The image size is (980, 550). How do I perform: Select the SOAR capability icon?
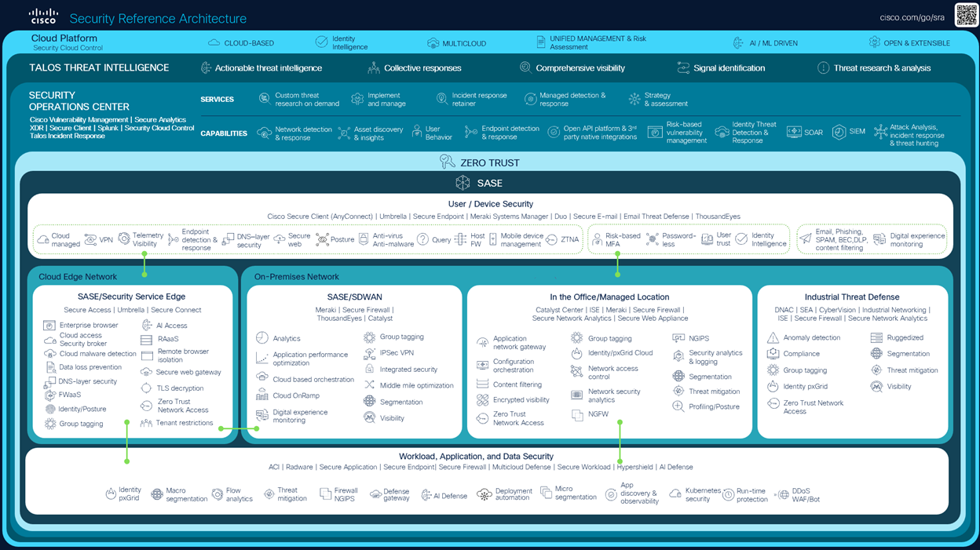tap(793, 133)
